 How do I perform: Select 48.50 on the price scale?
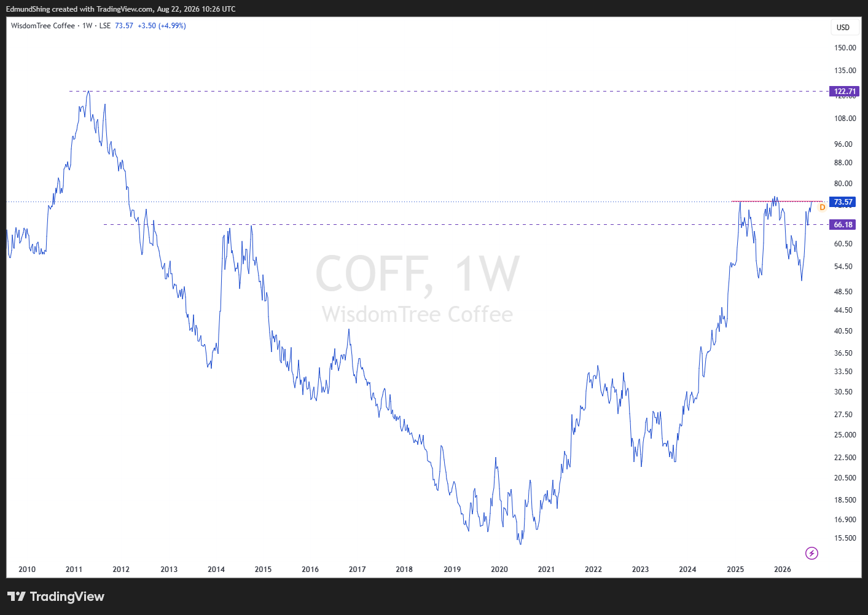pos(843,292)
